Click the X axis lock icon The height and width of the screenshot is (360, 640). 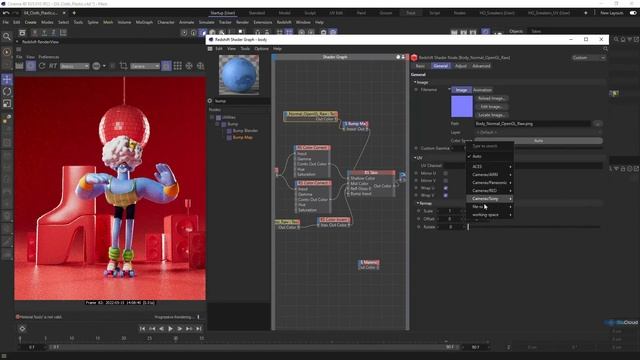point(35,32)
